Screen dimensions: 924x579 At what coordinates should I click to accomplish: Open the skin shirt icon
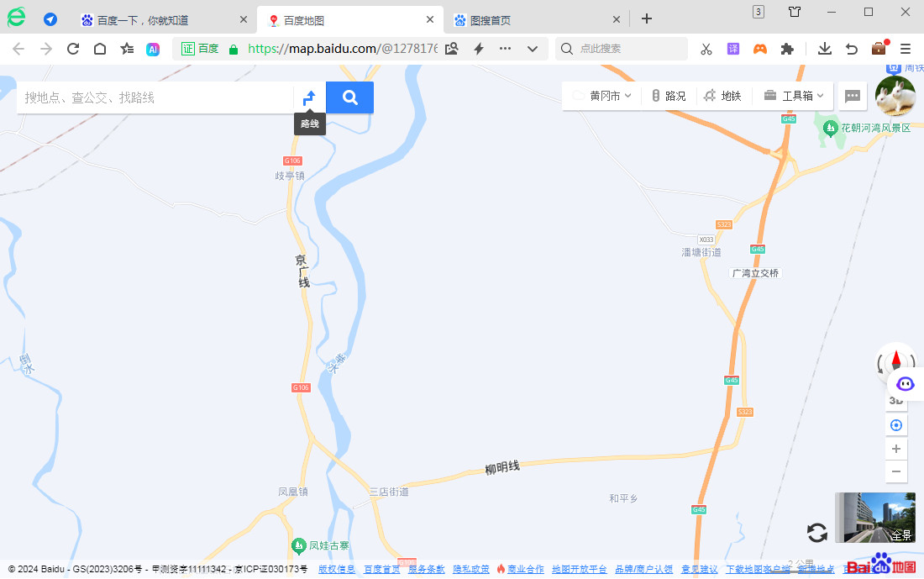[x=795, y=12]
